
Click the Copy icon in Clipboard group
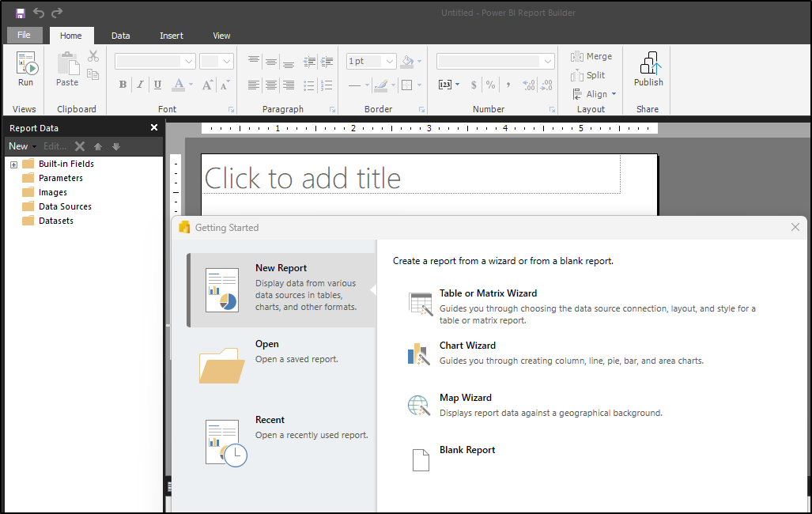93,74
